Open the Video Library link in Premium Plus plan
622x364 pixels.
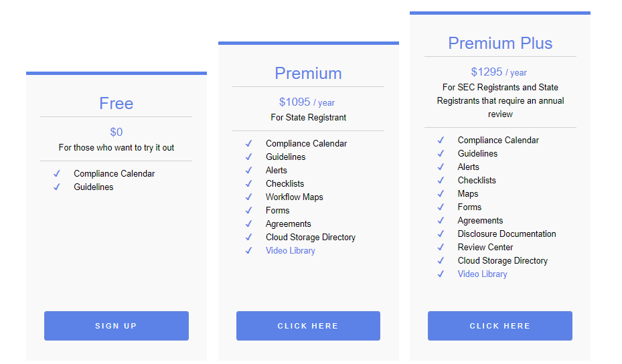tap(482, 274)
